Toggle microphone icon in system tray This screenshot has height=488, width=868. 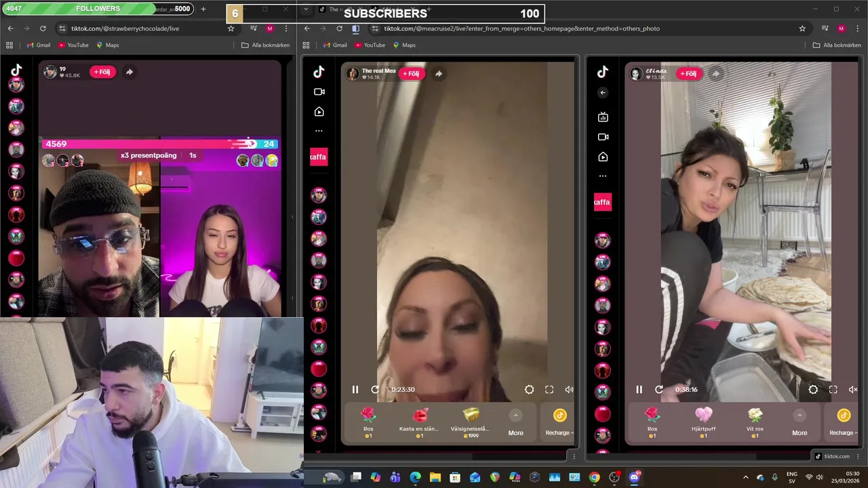pyautogui.click(x=775, y=477)
